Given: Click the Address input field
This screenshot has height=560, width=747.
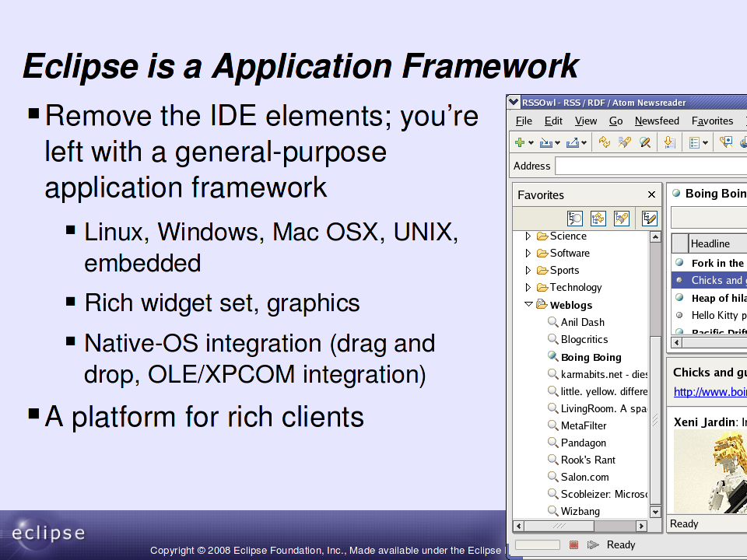Looking at the screenshot, I should (x=651, y=166).
